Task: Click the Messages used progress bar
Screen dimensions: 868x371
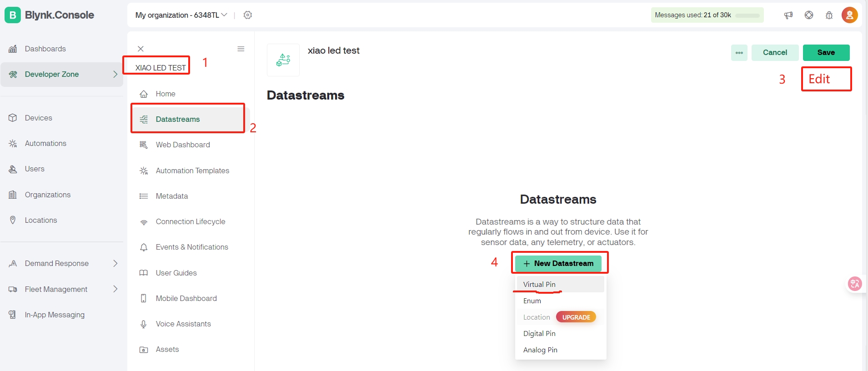Action: 748,15
